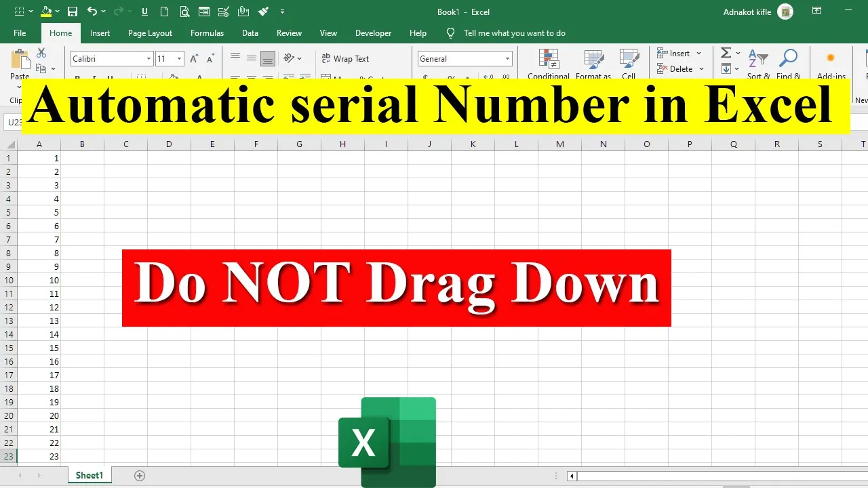Open Customize Quick Access Toolbar dropdown
This screenshot has height=488, width=868.
pos(282,12)
